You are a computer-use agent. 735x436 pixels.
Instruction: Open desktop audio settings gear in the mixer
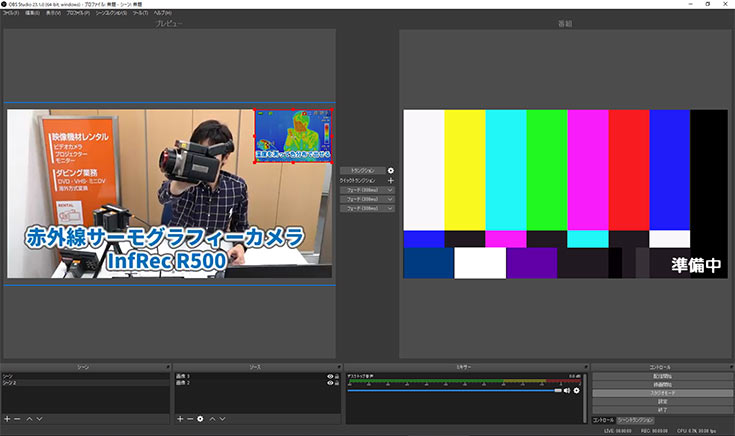point(577,390)
